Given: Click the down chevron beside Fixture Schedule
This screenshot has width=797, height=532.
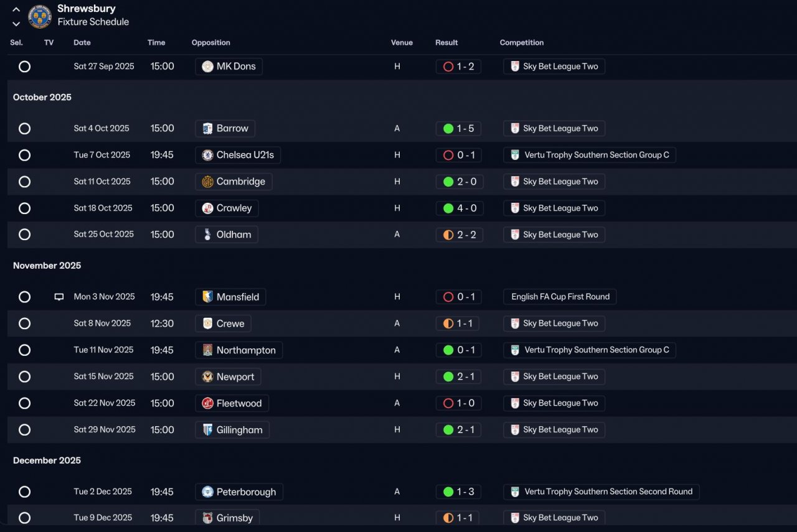Looking at the screenshot, I should [x=16, y=24].
